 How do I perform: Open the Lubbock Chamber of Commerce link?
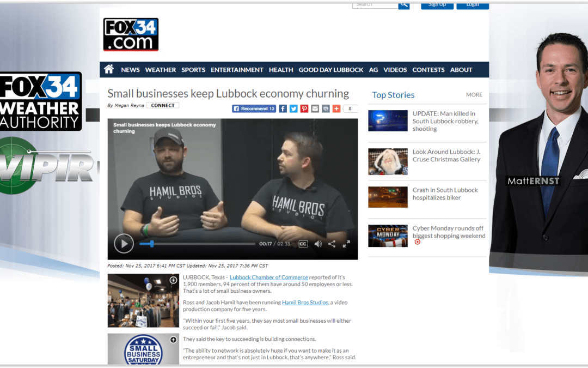click(x=268, y=277)
